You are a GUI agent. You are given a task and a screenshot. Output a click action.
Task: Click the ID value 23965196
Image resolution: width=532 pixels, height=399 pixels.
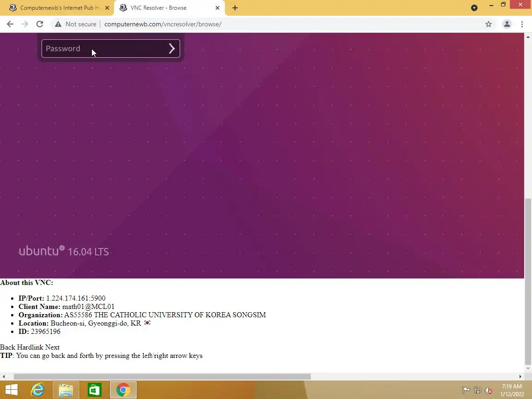tap(45, 332)
